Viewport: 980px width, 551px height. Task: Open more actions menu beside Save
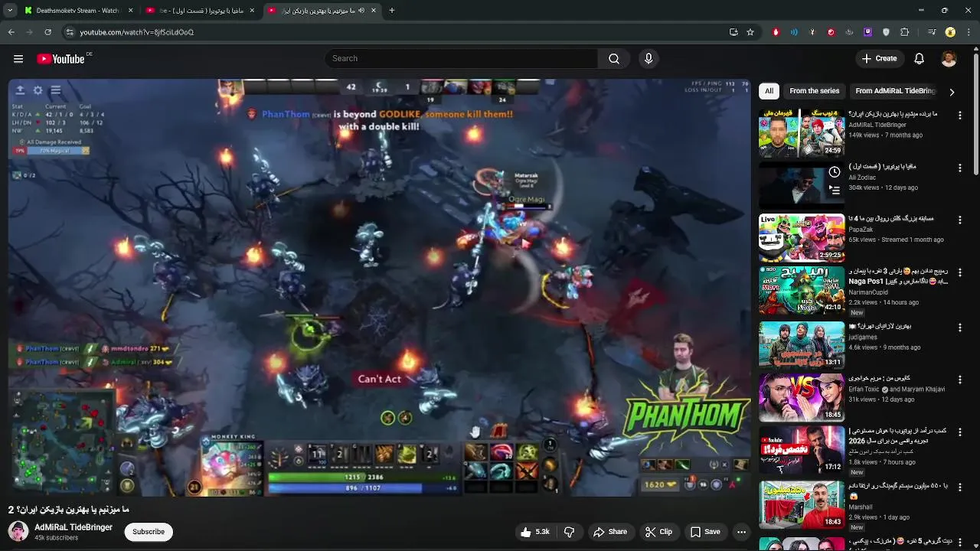point(741,532)
